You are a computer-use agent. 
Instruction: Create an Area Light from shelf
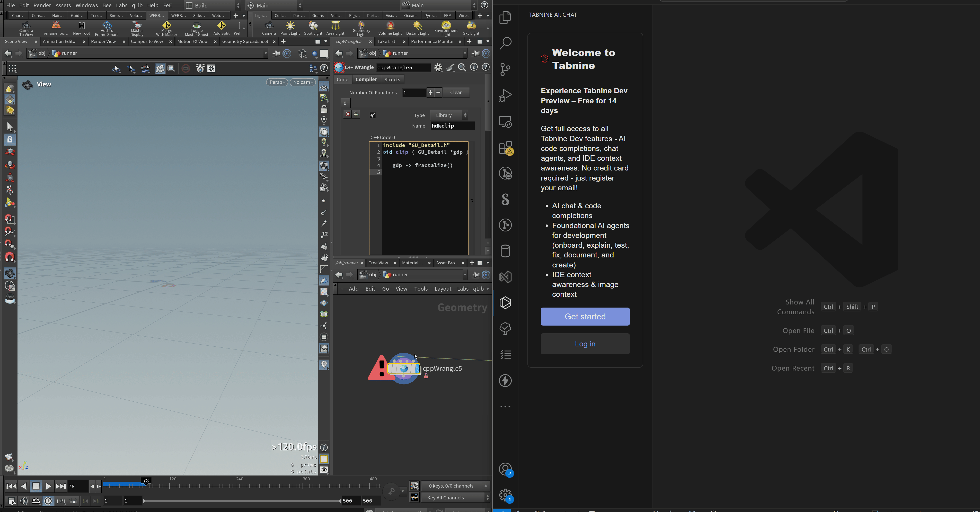(x=335, y=29)
